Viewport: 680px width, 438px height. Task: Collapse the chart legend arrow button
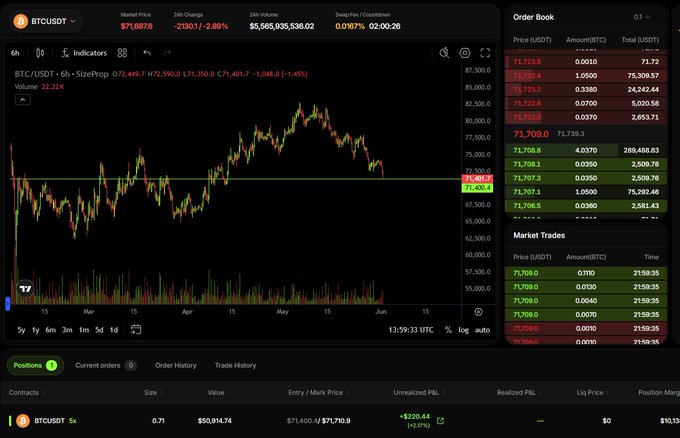pyautogui.click(x=23, y=100)
